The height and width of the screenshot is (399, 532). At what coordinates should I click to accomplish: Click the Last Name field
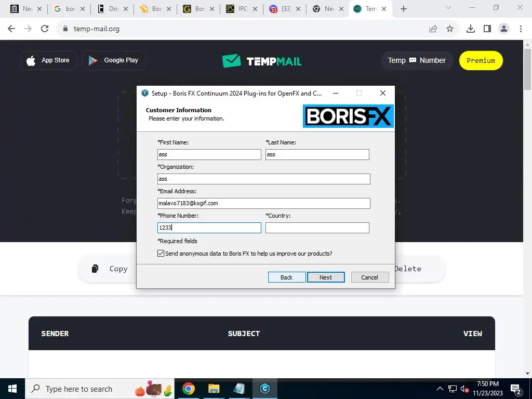pos(317,154)
